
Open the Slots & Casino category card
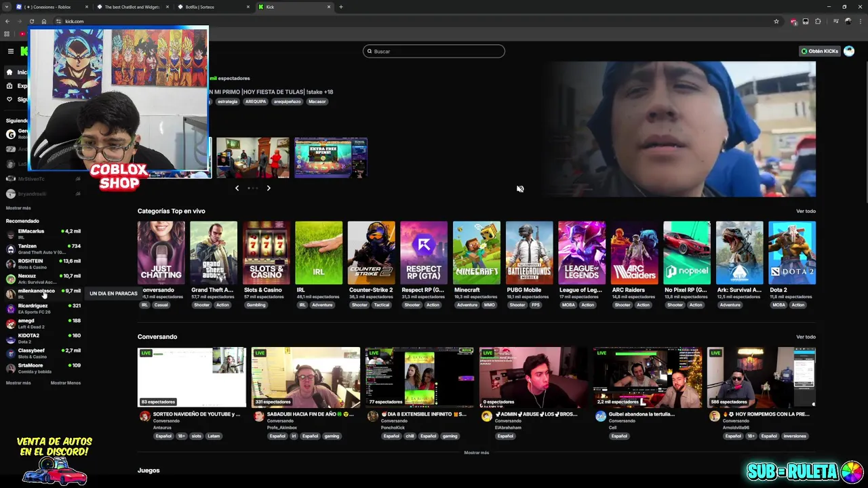pos(267,252)
